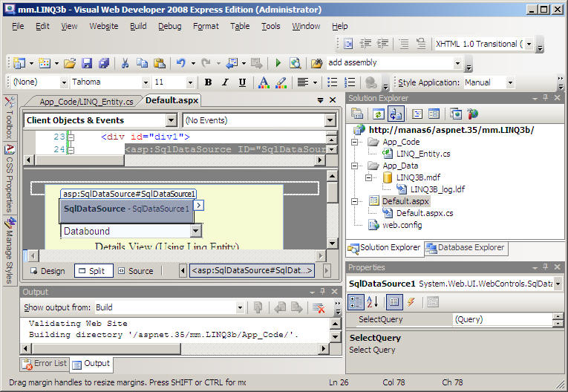The image size is (568, 392).
Task: Click the Save icon in the toolbar
Action: (87, 63)
